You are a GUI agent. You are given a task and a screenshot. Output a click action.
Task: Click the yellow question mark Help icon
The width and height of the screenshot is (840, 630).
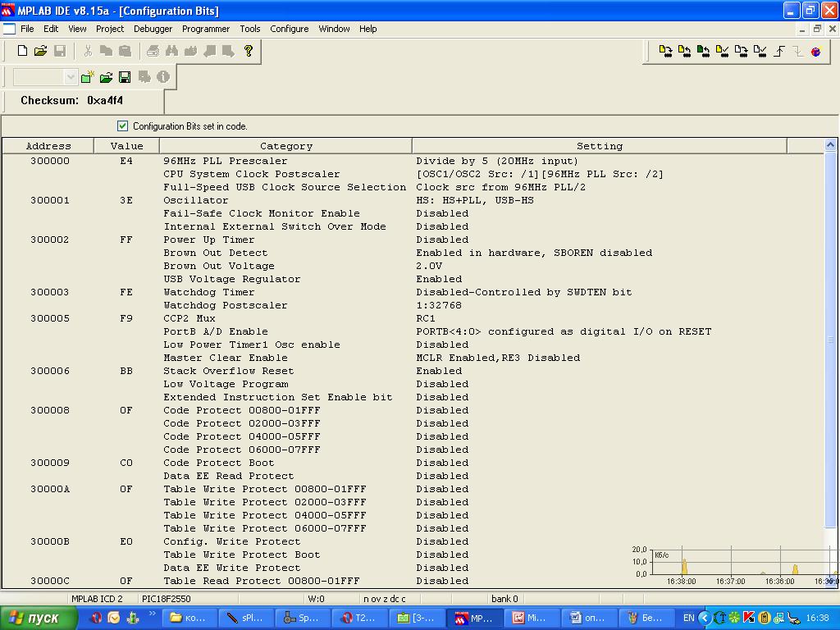tap(249, 51)
